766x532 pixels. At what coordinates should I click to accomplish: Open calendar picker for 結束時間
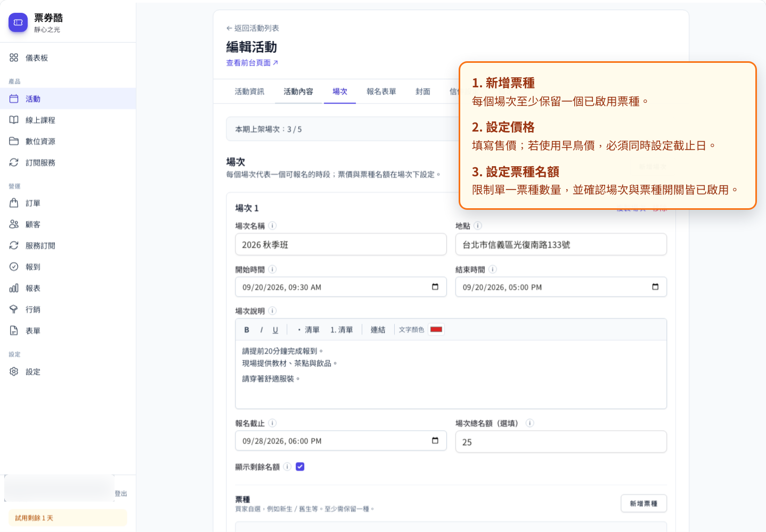(x=655, y=287)
